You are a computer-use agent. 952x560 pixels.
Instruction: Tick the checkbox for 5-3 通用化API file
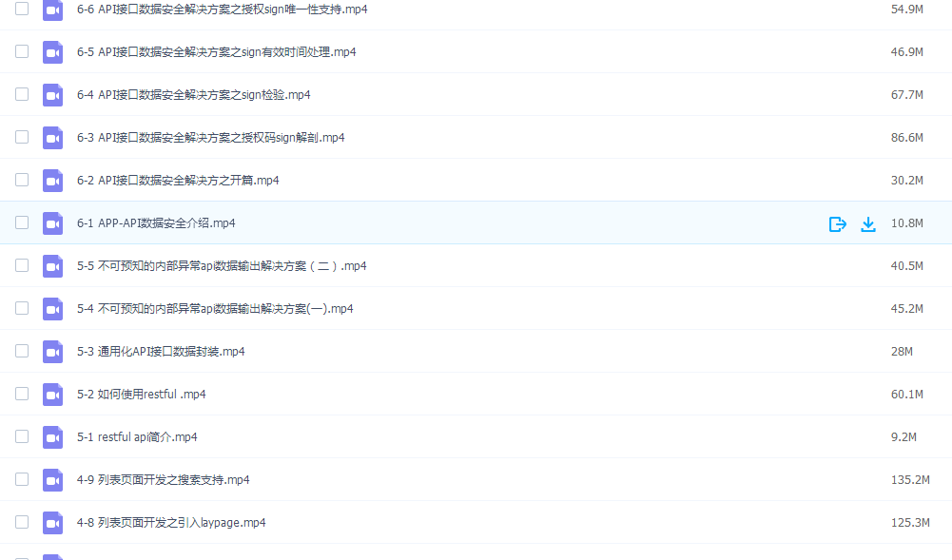coord(22,351)
